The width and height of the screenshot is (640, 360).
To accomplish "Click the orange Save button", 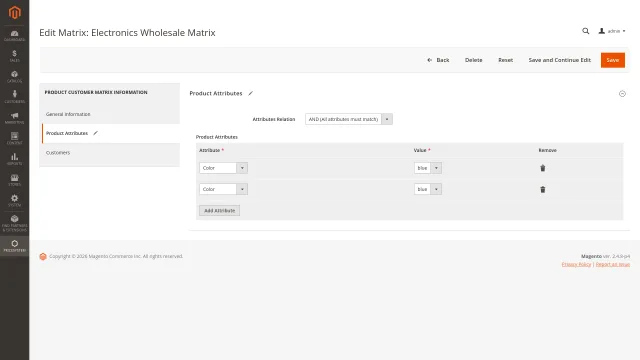I will [x=613, y=60].
